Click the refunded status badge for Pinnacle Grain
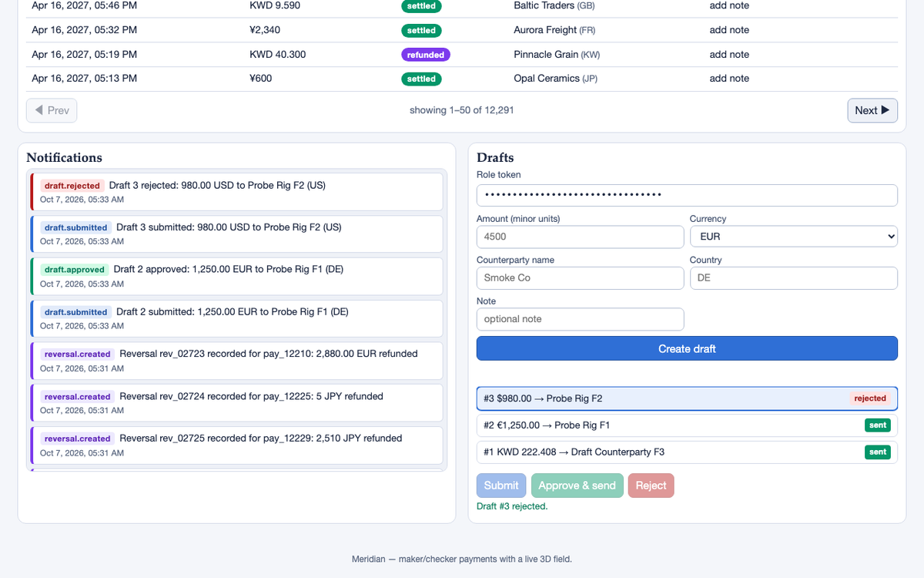Screen dimensions: 924x578 426,55
